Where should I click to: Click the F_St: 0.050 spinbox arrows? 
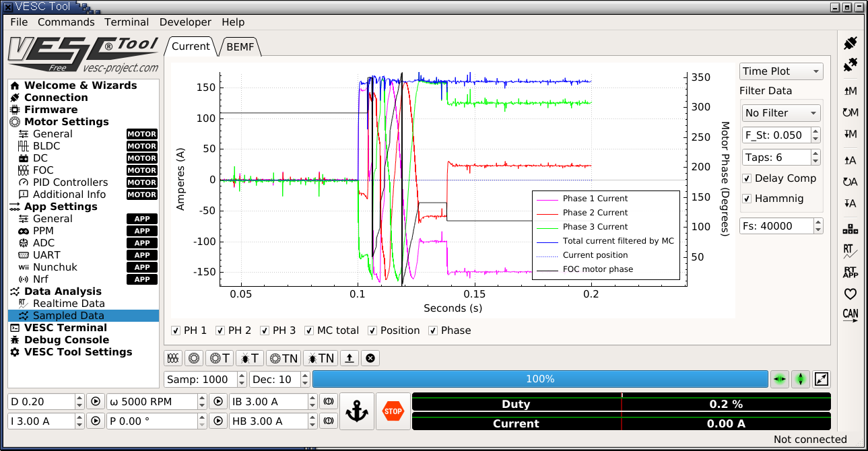(816, 135)
